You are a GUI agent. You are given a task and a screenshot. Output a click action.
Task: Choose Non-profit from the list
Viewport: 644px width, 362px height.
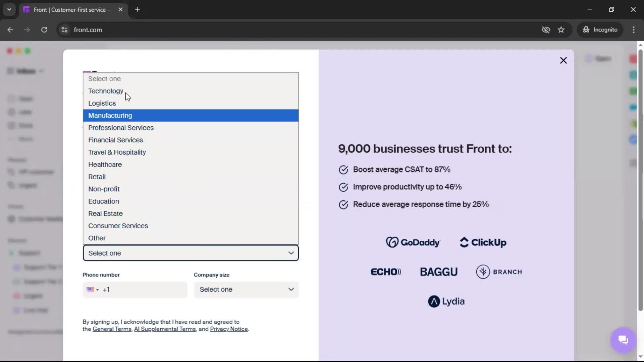coord(104,189)
